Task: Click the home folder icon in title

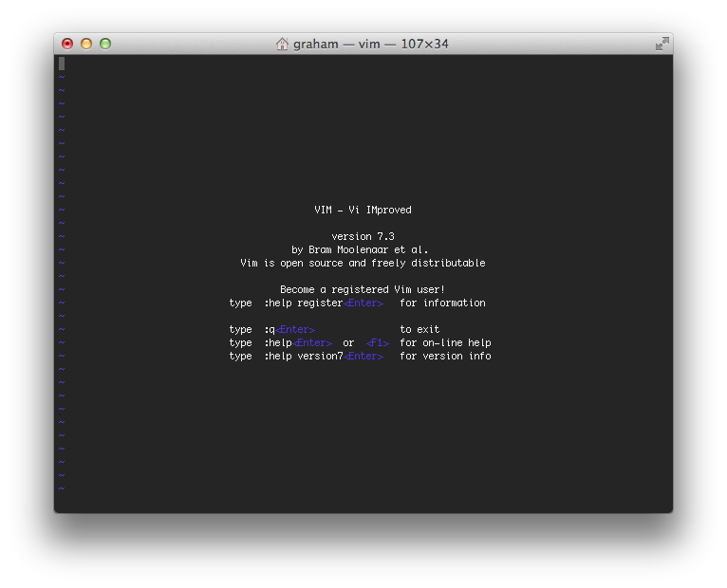Action: pos(282,44)
